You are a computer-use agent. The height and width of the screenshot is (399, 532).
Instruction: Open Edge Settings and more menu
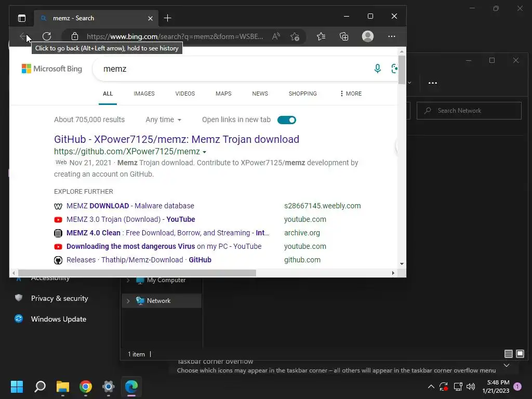click(x=392, y=36)
